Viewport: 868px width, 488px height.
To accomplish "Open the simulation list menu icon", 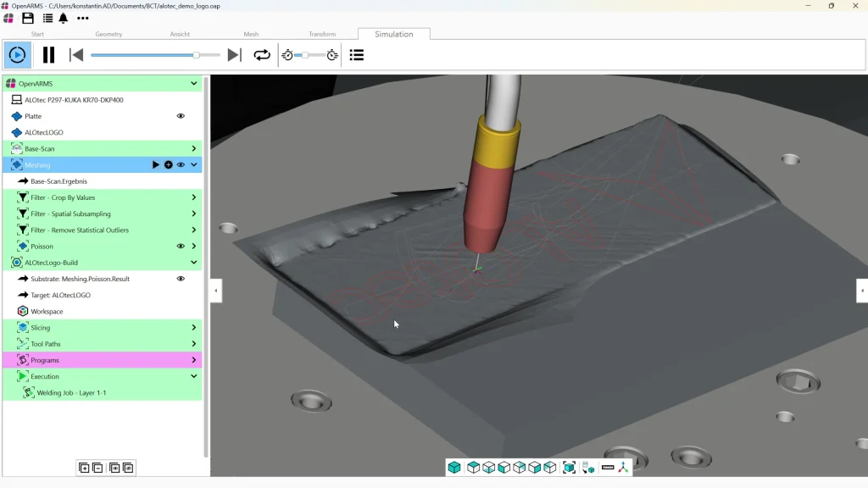I will tap(357, 55).
